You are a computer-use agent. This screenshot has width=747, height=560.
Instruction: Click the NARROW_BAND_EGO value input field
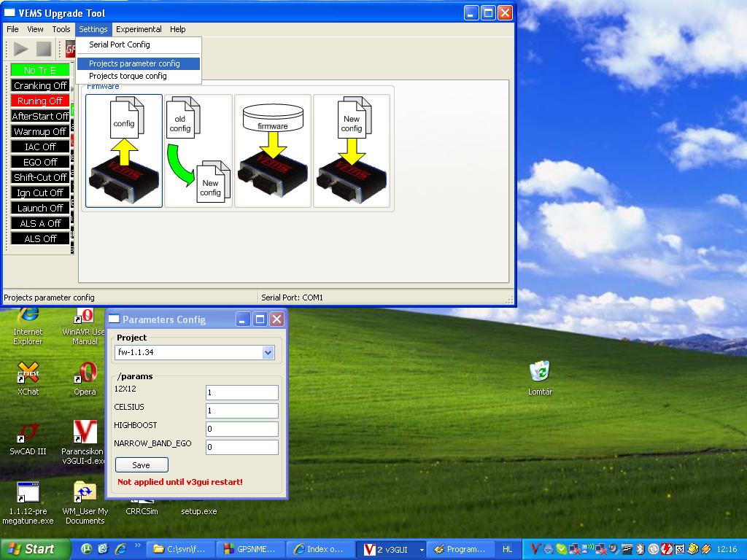click(x=242, y=447)
